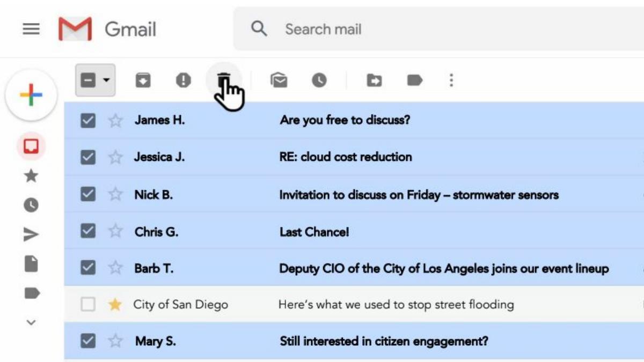Open the Deputy CIO event lineup email
Image resolution: width=644 pixels, height=362 pixels.
tap(444, 268)
